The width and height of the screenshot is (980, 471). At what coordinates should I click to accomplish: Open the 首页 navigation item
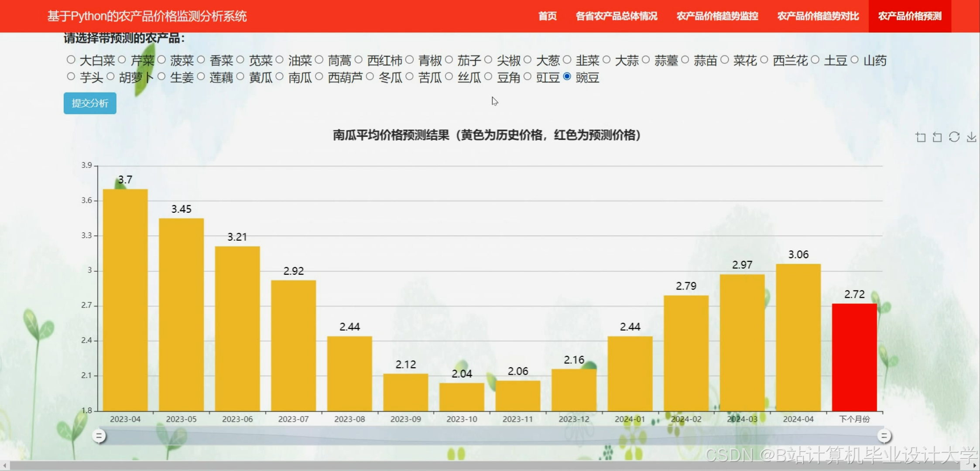tap(547, 16)
